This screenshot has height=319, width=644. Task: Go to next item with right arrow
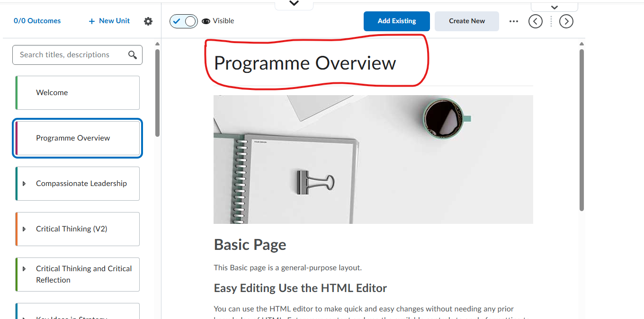point(566,21)
